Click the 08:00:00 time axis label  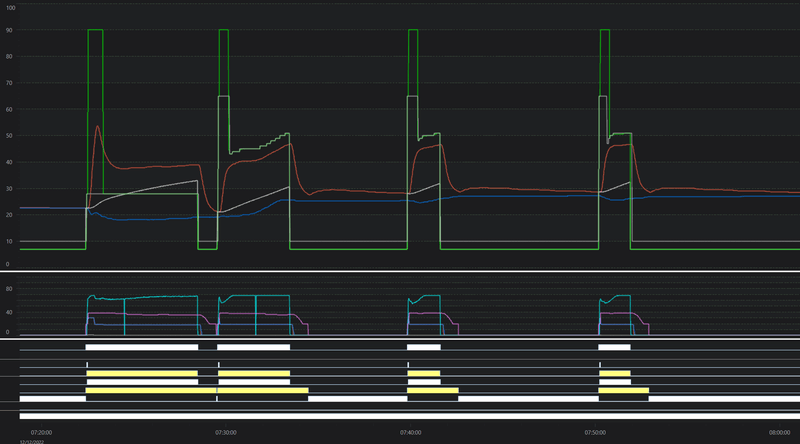tap(780, 433)
